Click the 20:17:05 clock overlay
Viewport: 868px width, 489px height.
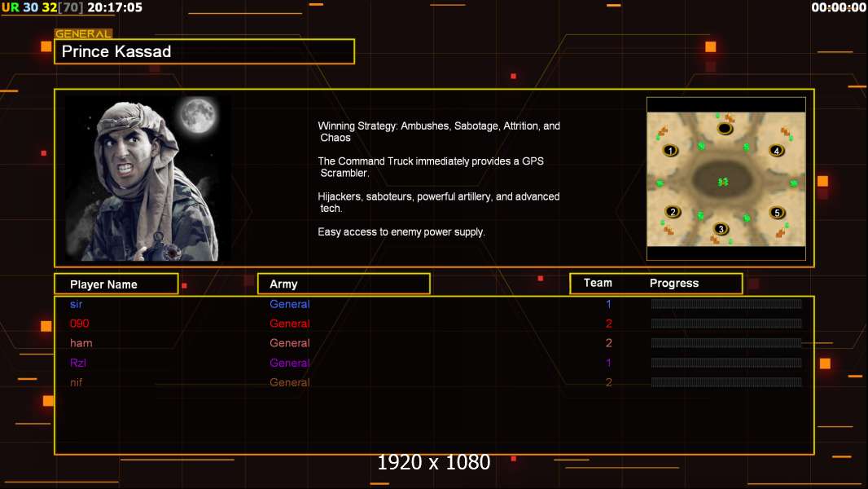point(115,7)
